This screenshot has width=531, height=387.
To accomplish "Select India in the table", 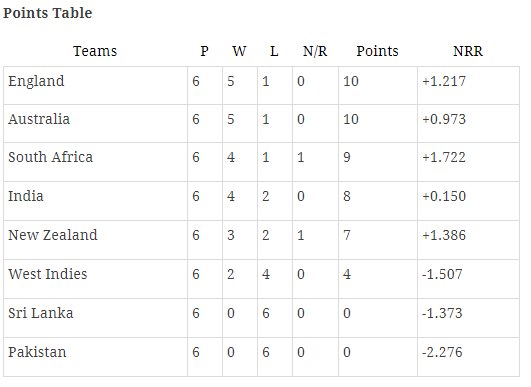I will [26, 196].
